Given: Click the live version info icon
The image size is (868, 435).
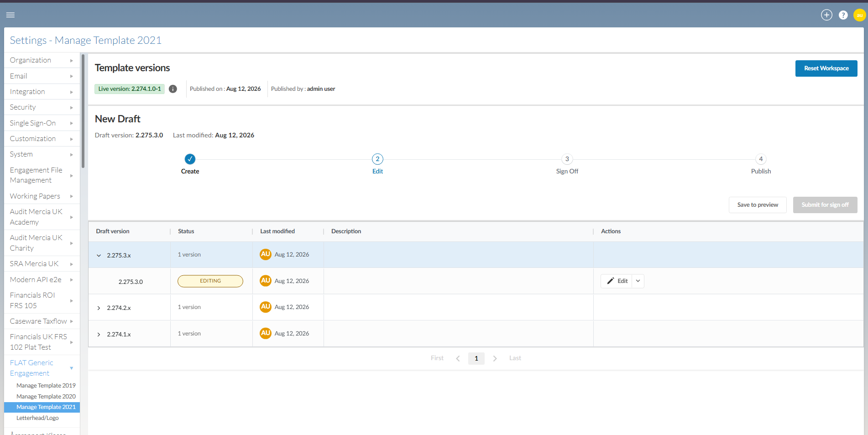Looking at the screenshot, I should pyautogui.click(x=173, y=89).
